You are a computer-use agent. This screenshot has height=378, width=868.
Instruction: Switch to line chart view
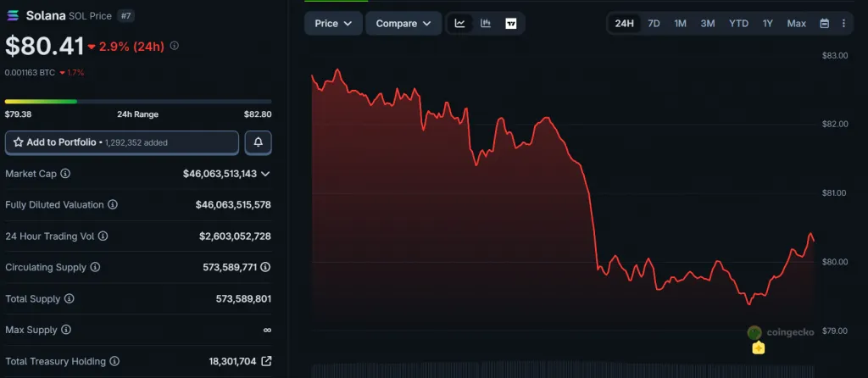click(x=460, y=23)
